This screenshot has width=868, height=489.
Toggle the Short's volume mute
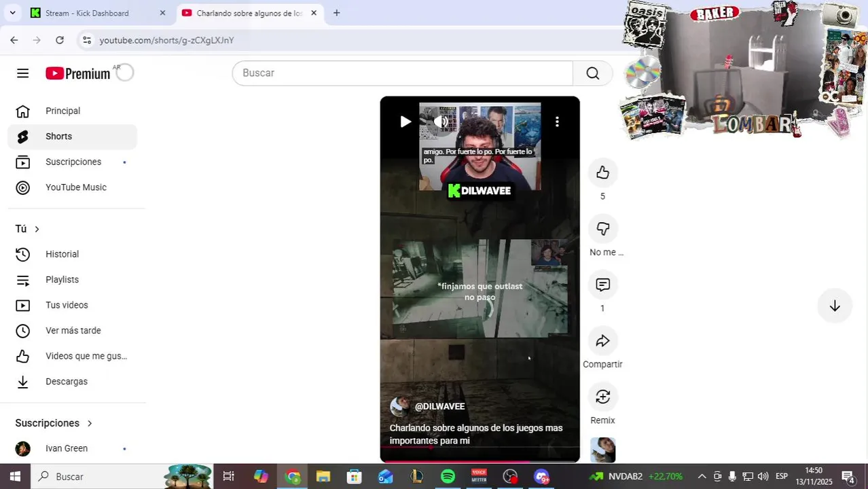(441, 122)
